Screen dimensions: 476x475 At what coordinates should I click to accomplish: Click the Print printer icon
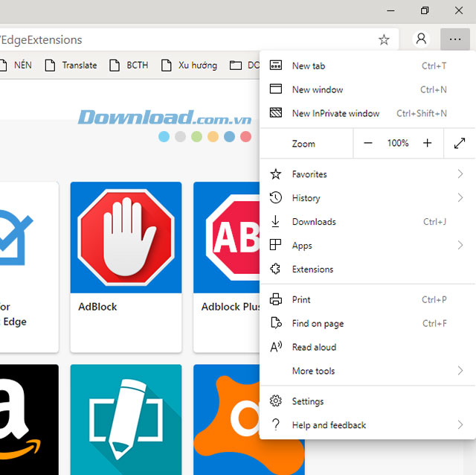coord(276,299)
